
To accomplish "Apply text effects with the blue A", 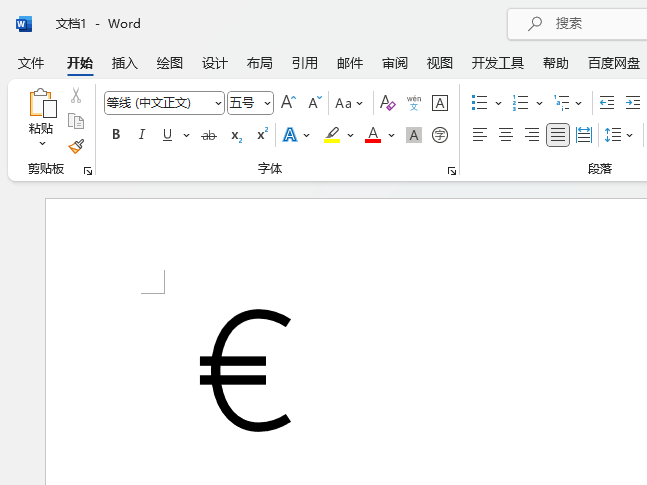I will pos(290,135).
